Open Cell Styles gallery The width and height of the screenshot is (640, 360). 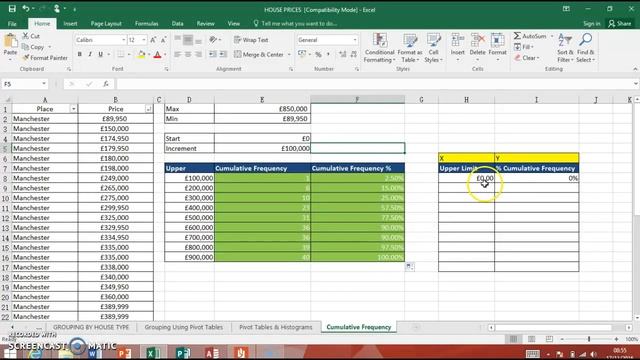pos(433,48)
